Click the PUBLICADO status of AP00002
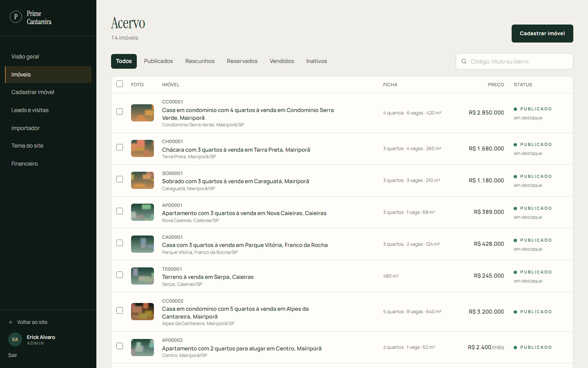Screen dimensions: 588x368 [x=533, y=347]
